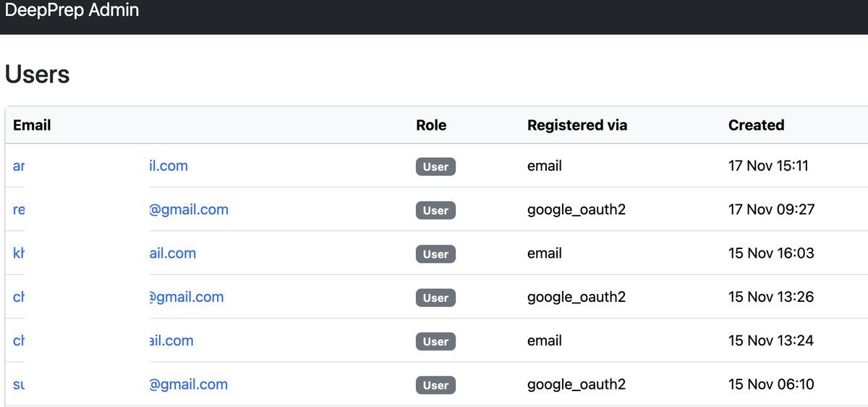Click google_oauth2 in the 15 Nov 13:26 row
Viewport: 868px width, 407px height.
(x=576, y=297)
